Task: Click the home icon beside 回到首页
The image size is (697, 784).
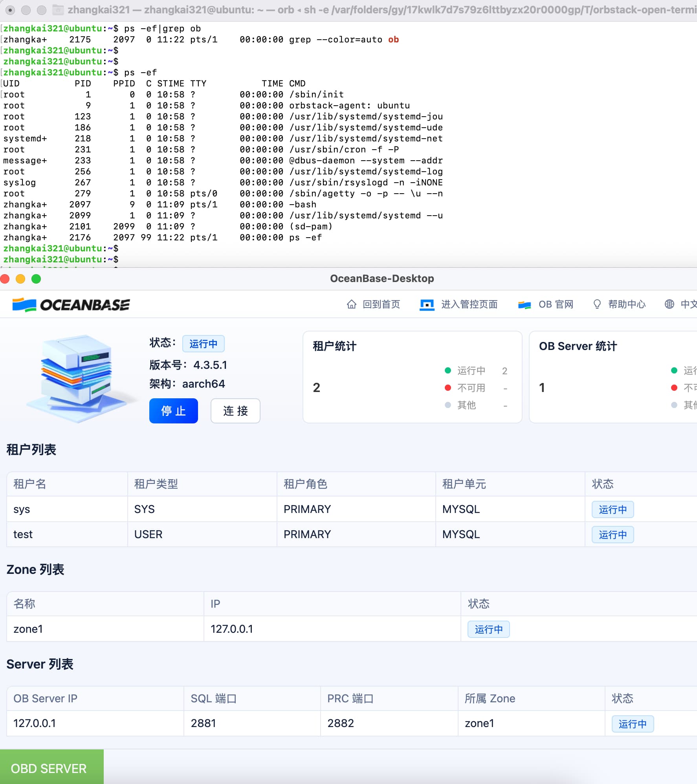Action: tap(352, 304)
